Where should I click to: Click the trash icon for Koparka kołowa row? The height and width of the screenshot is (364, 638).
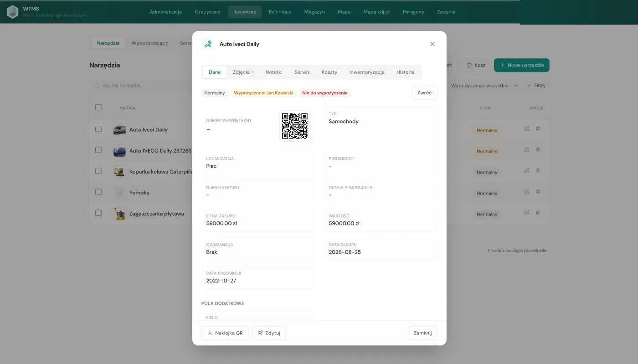[x=538, y=171]
